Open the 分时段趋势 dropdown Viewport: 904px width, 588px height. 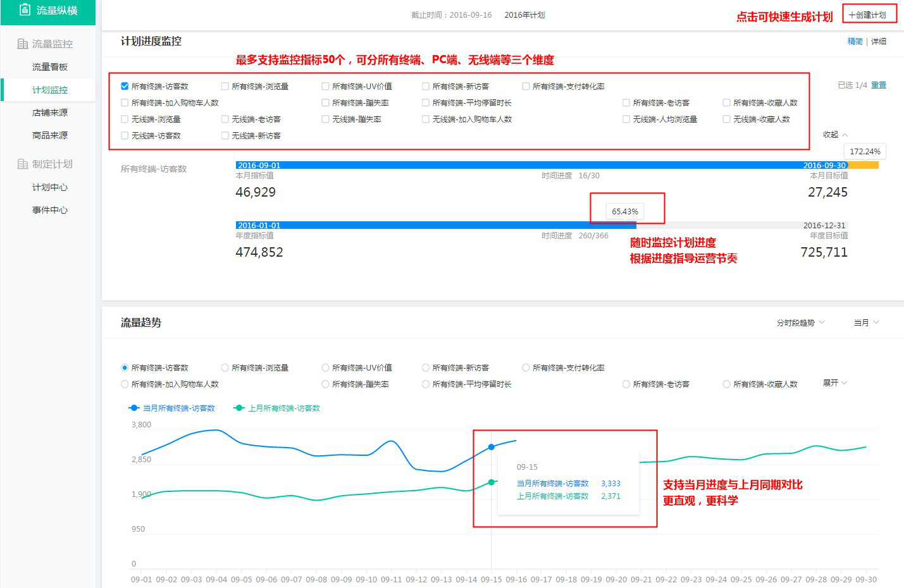tap(800, 322)
